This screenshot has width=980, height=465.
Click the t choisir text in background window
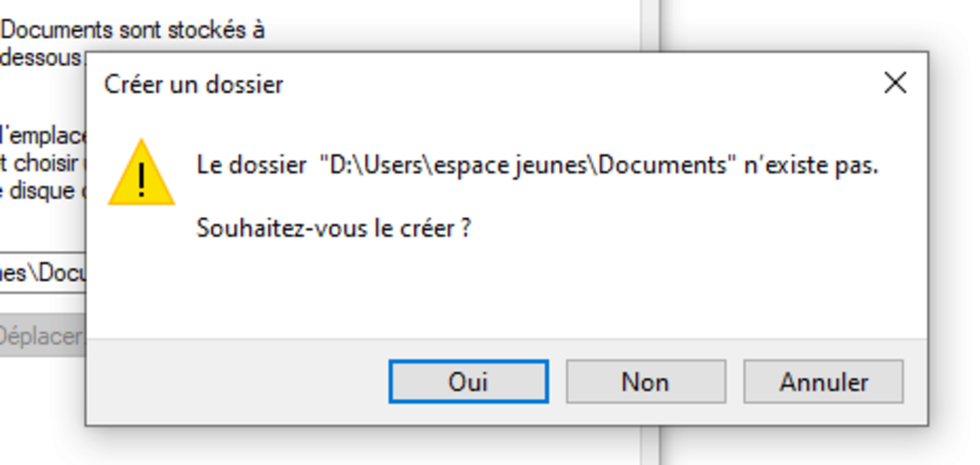43,163
